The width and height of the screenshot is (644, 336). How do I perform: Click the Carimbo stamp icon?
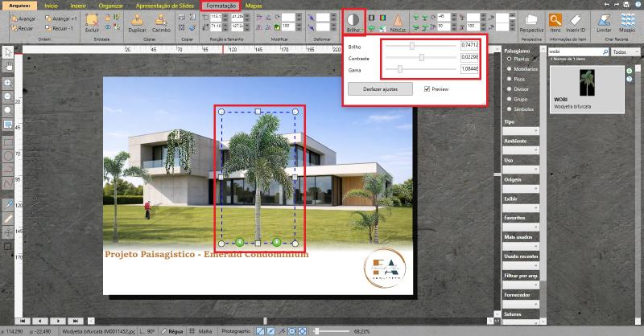point(161,20)
